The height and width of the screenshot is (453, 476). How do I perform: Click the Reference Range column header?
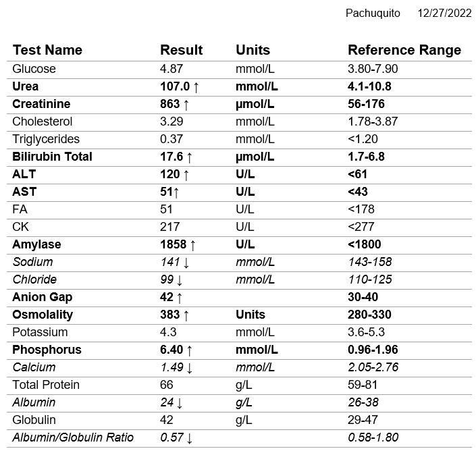click(x=404, y=50)
